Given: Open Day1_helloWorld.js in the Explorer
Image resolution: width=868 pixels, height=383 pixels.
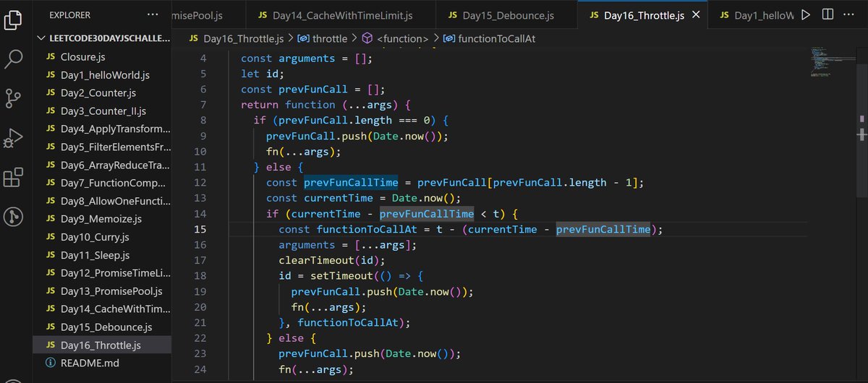Looking at the screenshot, I should [x=102, y=75].
